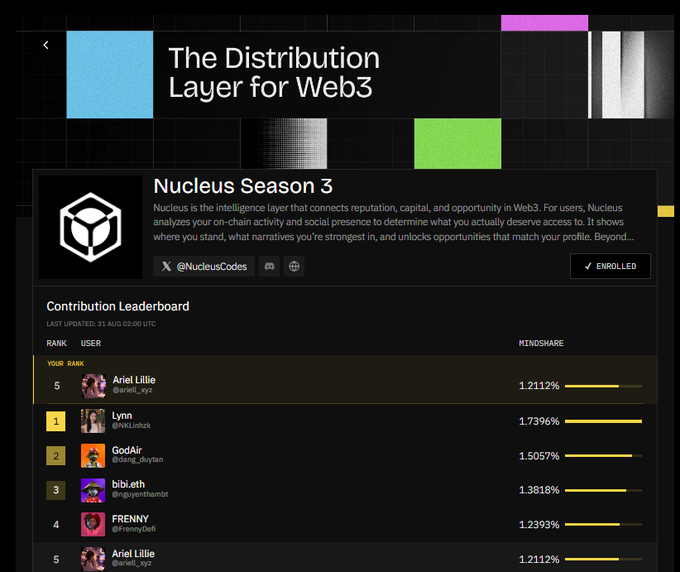
Task: Click the 1.3818% mindshare value
Action: [x=539, y=490]
